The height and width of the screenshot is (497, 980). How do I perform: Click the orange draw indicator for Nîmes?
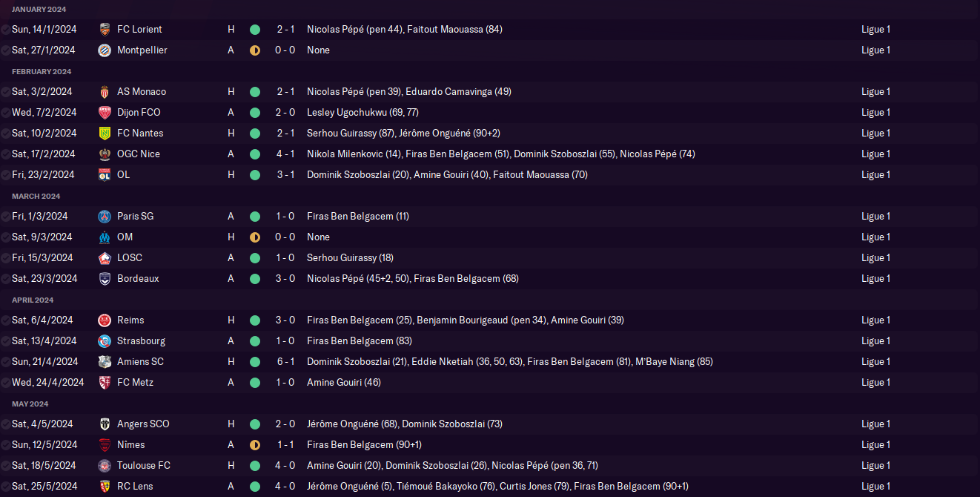(x=255, y=445)
